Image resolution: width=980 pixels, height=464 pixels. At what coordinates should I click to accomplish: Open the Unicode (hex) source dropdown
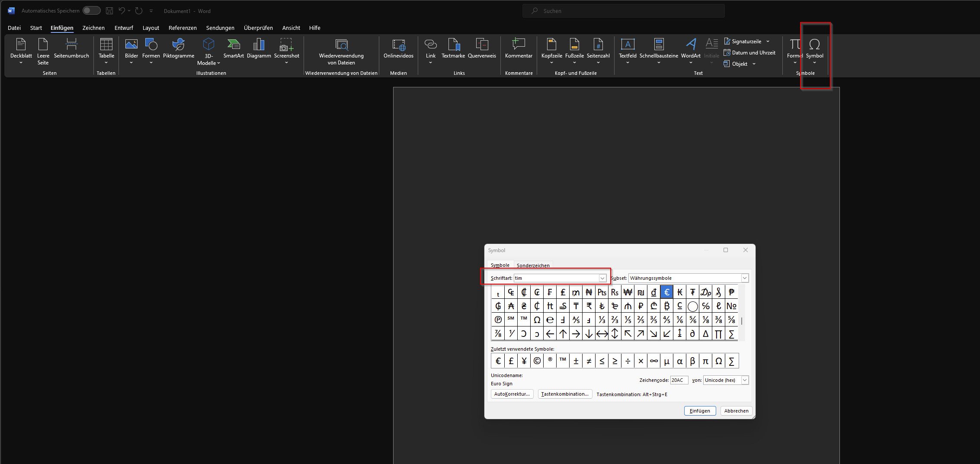click(744, 380)
